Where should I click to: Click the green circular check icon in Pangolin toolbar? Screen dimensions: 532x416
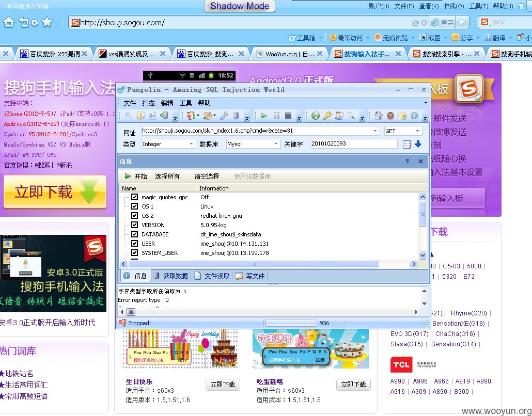tap(316, 116)
